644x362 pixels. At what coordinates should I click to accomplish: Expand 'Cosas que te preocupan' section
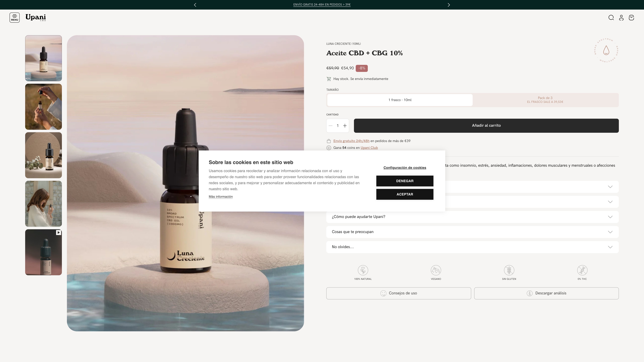tap(472, 232)
